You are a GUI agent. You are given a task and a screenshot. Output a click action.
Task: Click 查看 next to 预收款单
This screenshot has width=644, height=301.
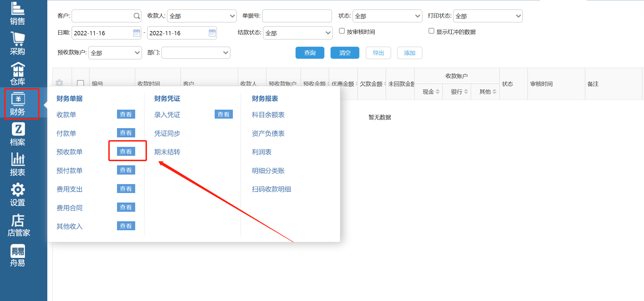126,151
